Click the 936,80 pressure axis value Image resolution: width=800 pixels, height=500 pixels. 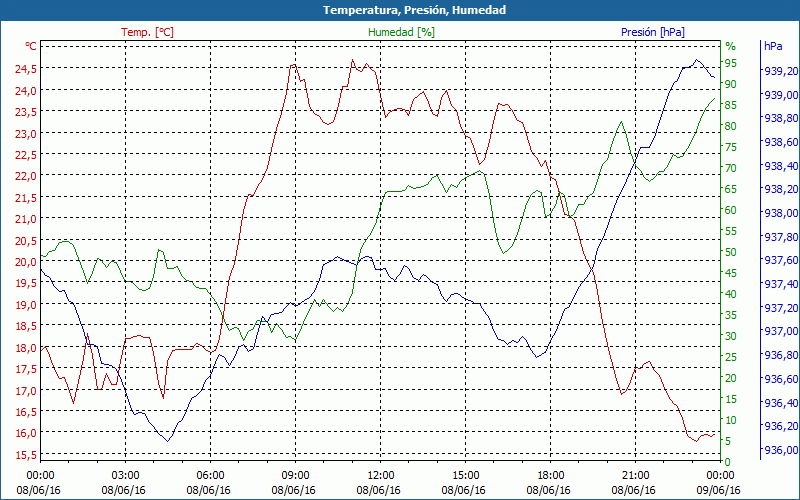click(781, 355)
